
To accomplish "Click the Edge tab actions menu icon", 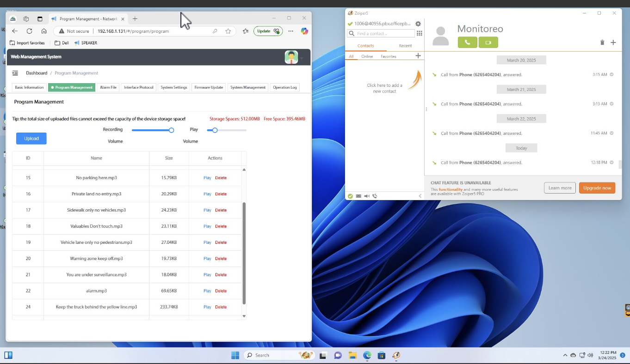I will point(40,19).
